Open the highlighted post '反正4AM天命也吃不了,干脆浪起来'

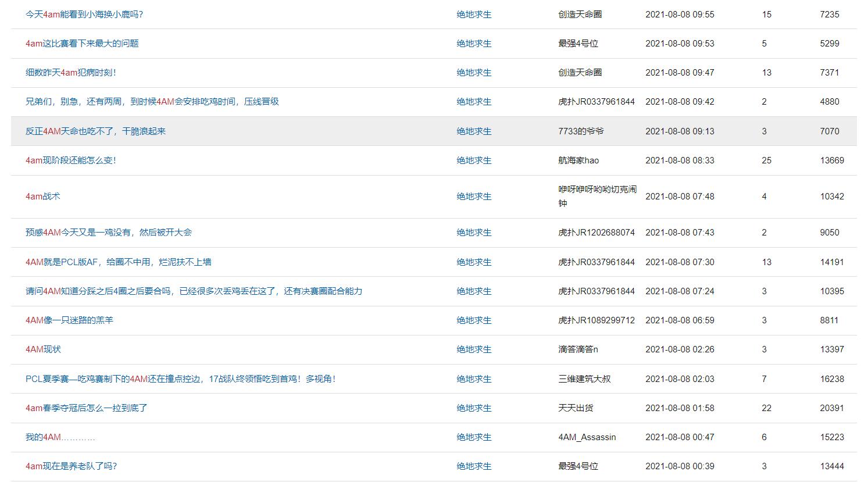(x=96, y=131)
